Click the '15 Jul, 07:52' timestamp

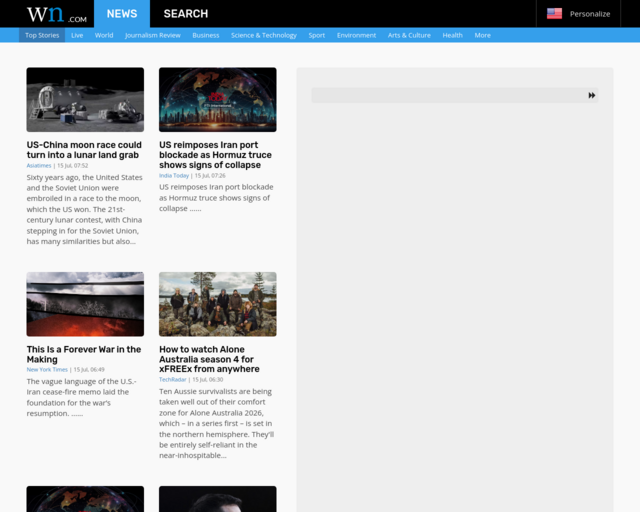pyautogui.click(x=73, y=165)
